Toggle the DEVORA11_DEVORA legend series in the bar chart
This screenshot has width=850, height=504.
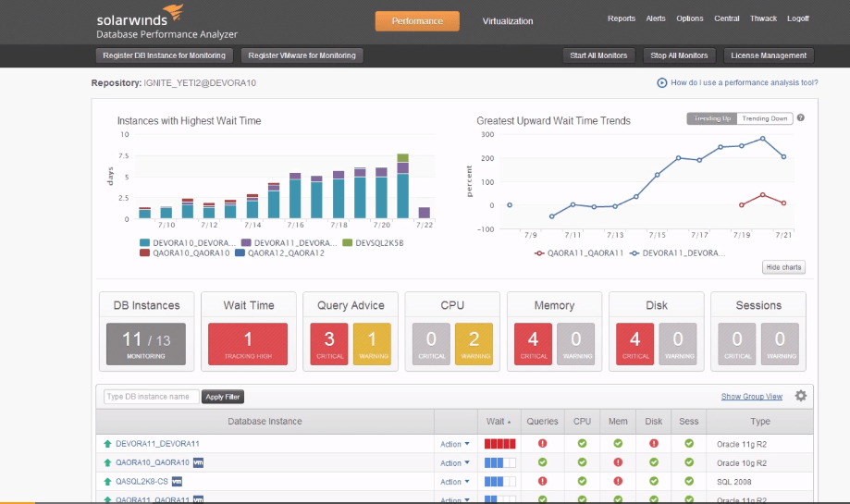click(289, 243)
